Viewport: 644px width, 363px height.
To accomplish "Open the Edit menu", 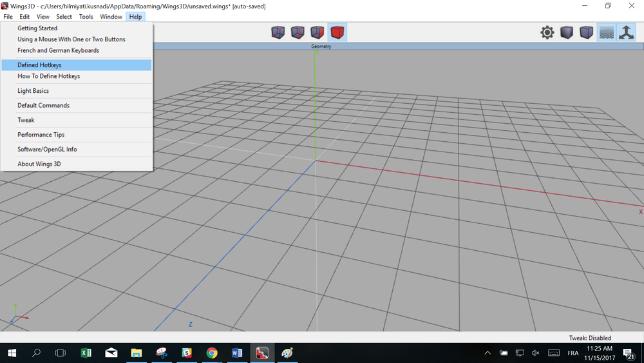I will (x=24, y=17).
